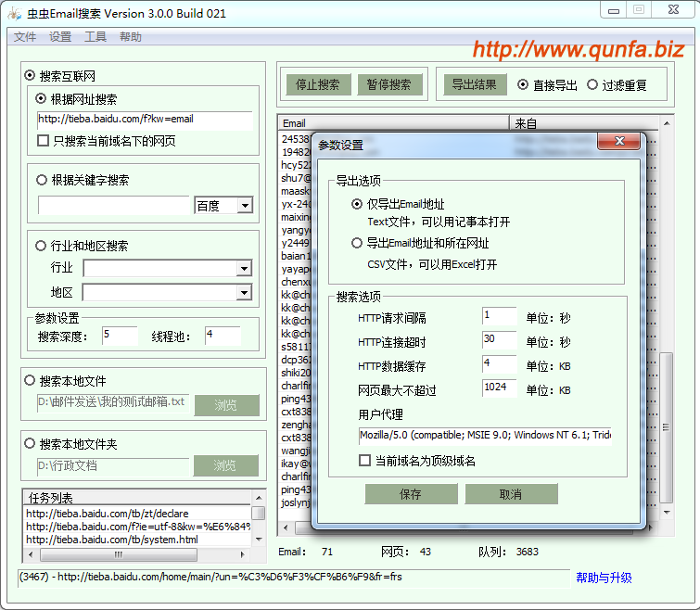
Task: Click 取消 to dismiss settings
Action: click(x=511, y=494)
